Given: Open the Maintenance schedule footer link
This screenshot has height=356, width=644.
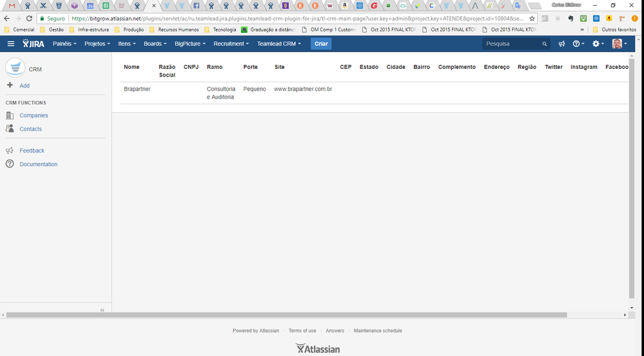Looking at the screenshot, I should click(x=378, y=331).
